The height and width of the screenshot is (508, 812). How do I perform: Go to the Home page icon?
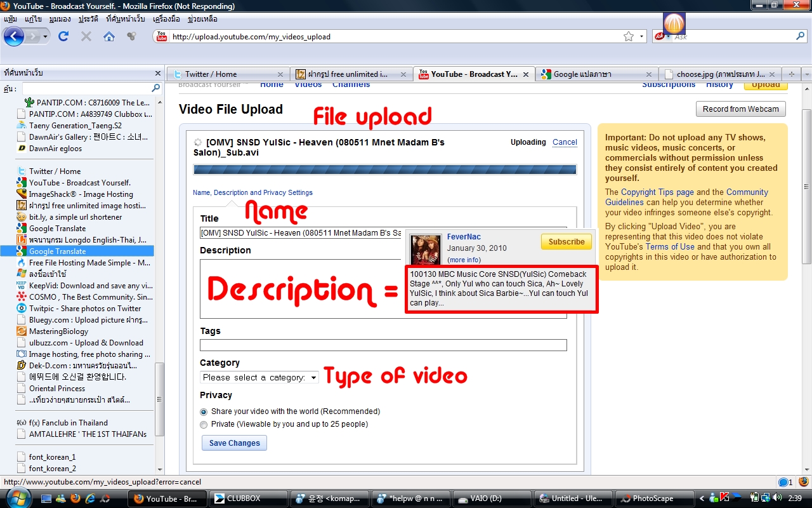click(x=109, y=36)
